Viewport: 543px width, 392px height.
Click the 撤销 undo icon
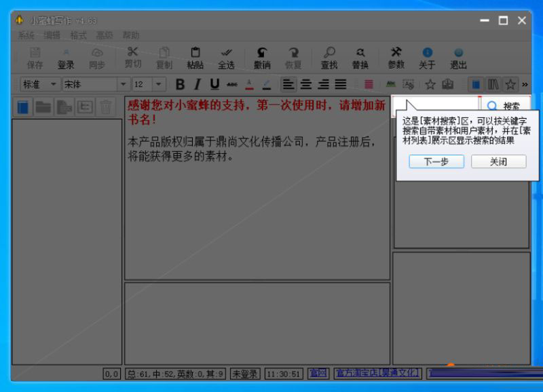262,58
